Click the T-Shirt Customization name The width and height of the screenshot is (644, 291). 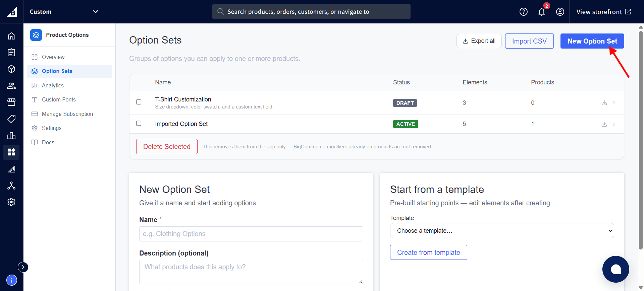(183, 99)
